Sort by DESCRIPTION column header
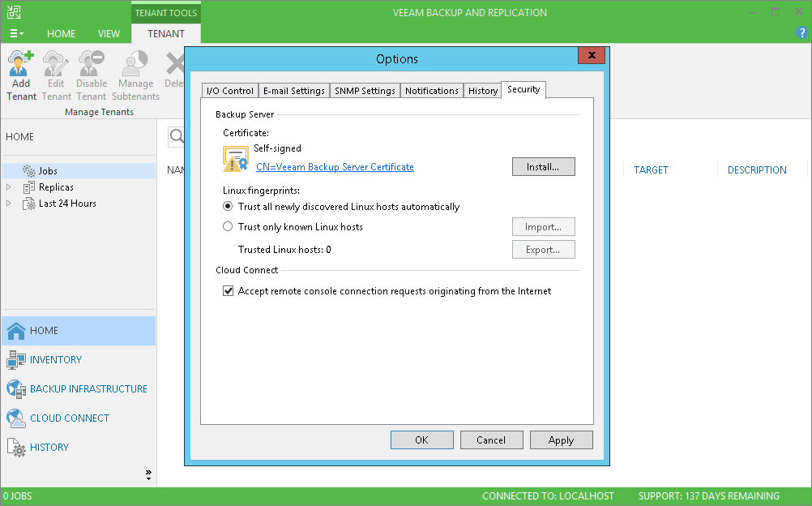Viewport: 812px width, 506px height. point(757,170)
